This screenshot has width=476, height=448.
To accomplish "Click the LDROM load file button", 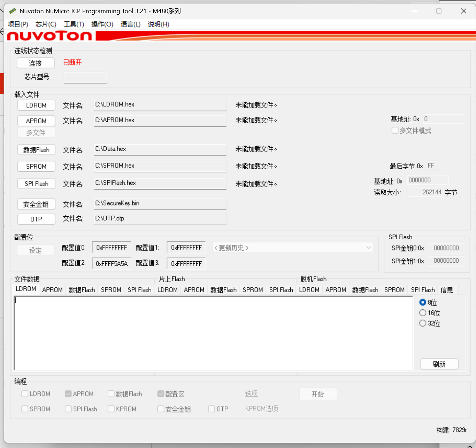I will 36,105.
